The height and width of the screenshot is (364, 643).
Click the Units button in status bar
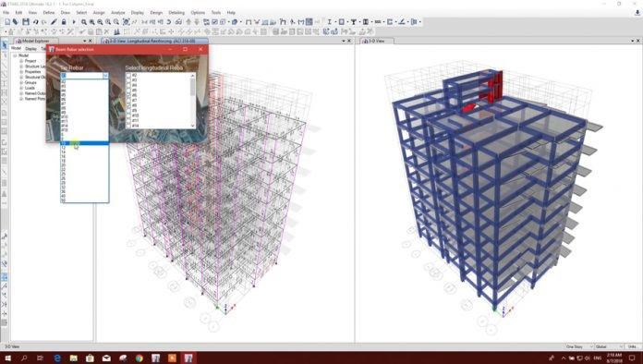pos(632,346)
